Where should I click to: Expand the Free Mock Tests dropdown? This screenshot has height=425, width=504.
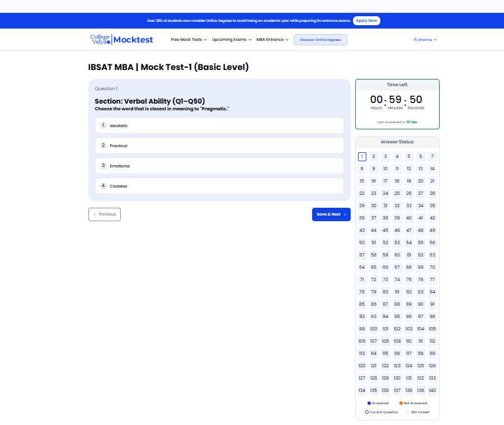[x=189, y=40]
